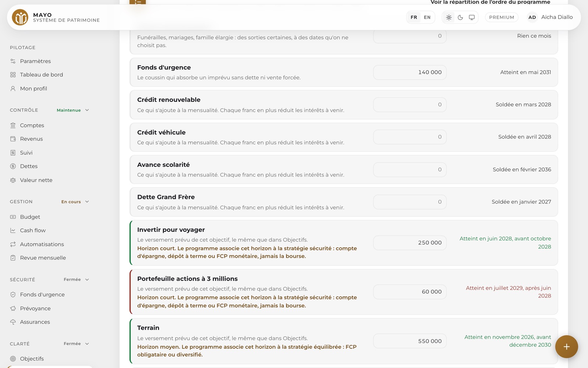Viewport: 588px width, 368px height.
Task: Enable light theme sun icon
Action: pos(449,17)
